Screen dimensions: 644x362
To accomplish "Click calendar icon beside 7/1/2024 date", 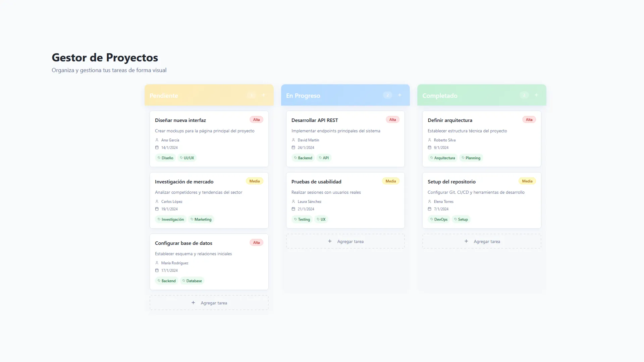I will (429, 209).
